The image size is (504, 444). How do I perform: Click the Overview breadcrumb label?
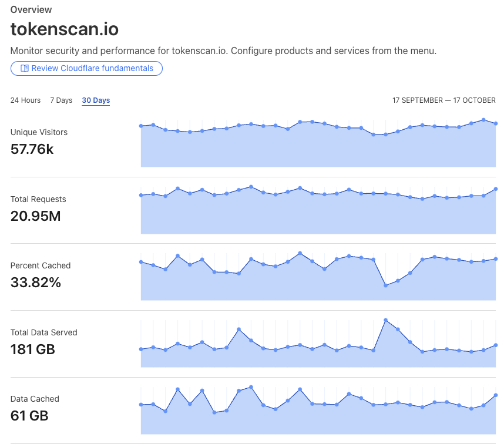point(31,9)
